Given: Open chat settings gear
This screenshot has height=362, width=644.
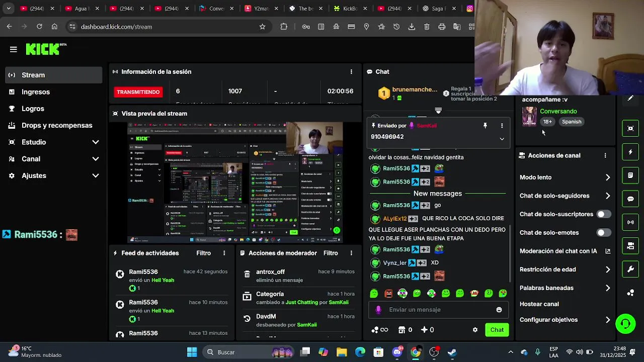Looking at the screenshot, I should [475, 330].
